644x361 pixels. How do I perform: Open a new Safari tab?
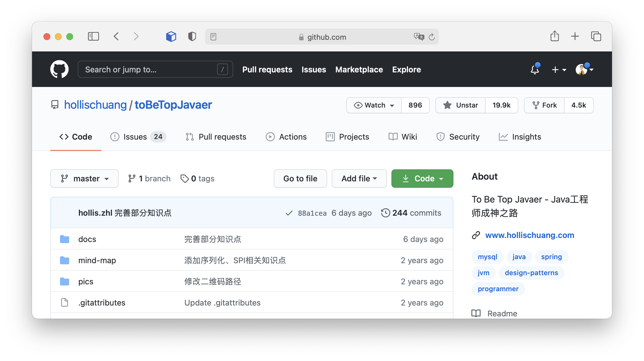pyautogui.click(x=575, y=36)
